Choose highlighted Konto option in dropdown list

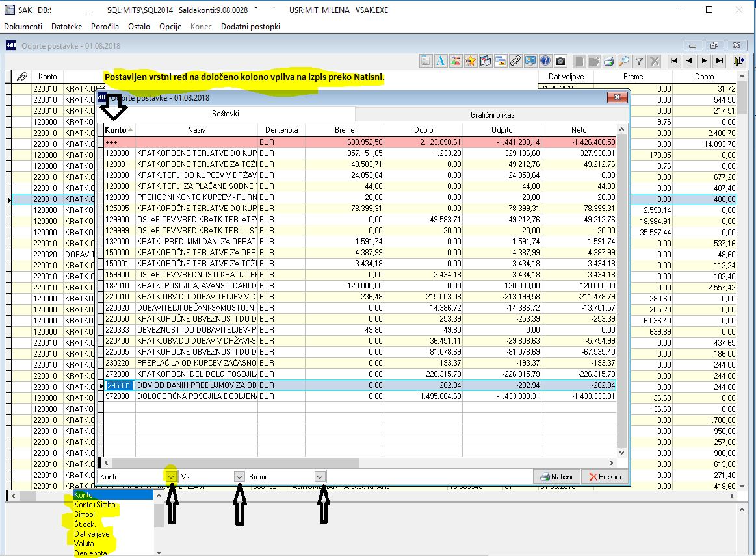click(113, 495)
